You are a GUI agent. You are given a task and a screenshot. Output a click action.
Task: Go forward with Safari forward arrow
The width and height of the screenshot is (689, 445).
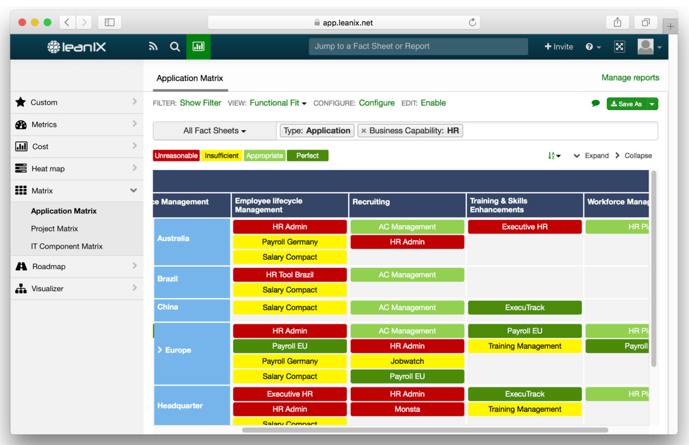[x=84, y=22]
